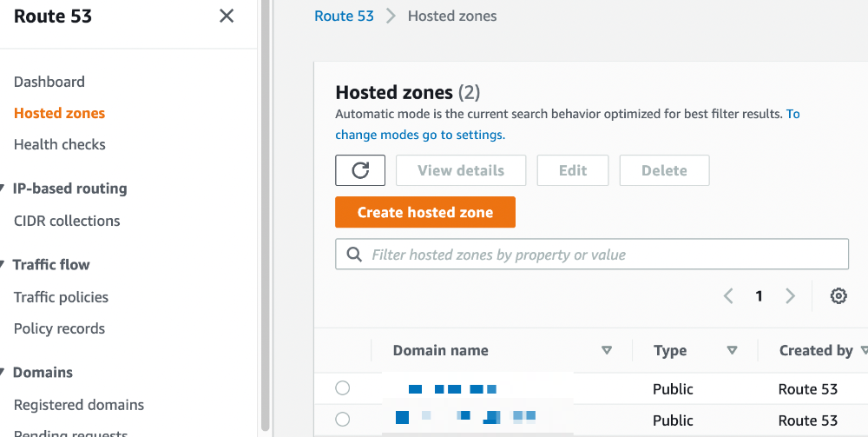Go to next page of hosted zones

pos(790,295)
